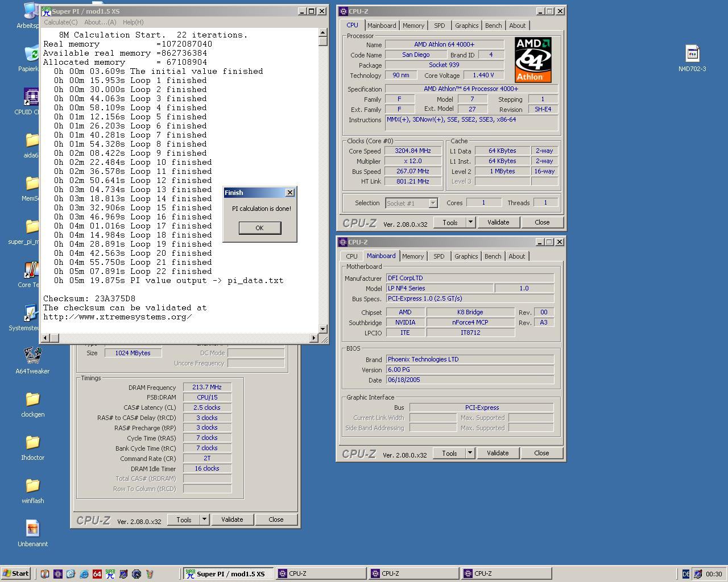Open the Calculate(C) menu in Super PI
This screenshot has height=582, width=728.
click(61, 22)
